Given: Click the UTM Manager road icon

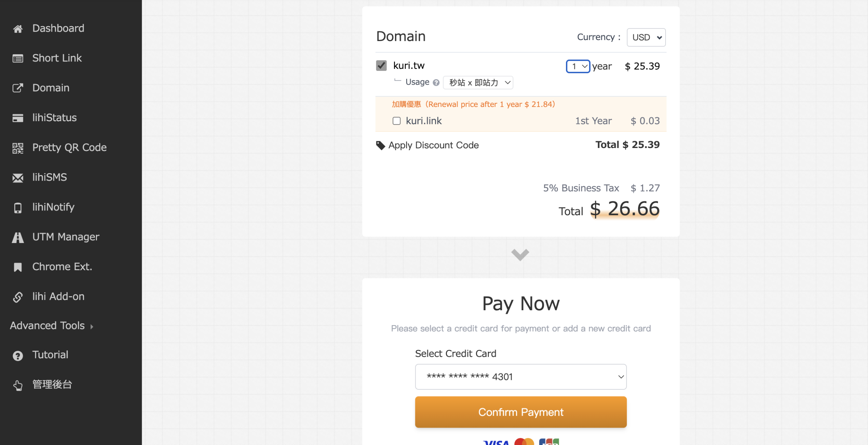Looking at the screenshot, I should (x=18, y=237).
